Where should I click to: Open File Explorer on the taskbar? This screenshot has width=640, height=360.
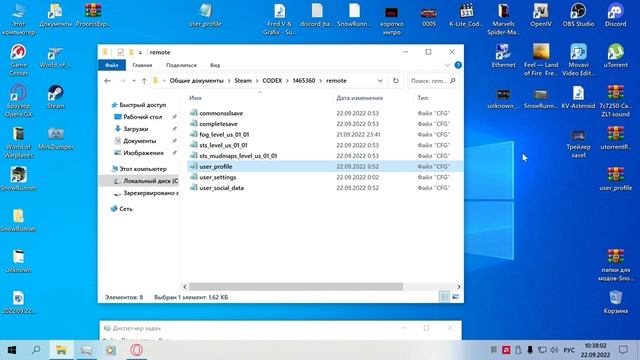[61, 350]
